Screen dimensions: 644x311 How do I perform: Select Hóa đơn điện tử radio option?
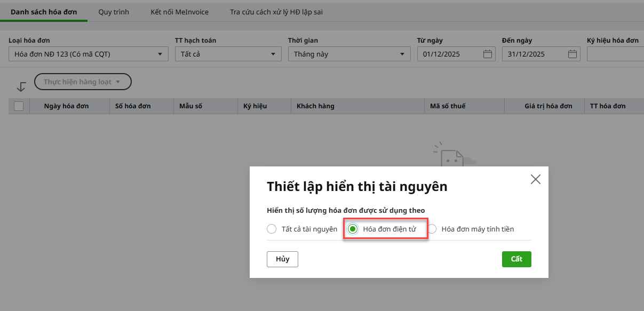(353, 229)
